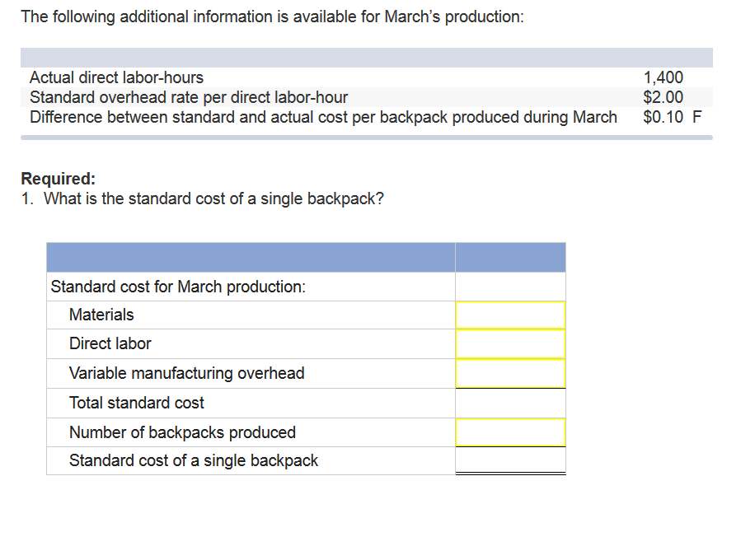
Task: Click the 'Direct labor' row label
Action: click(x=110, y=343)
